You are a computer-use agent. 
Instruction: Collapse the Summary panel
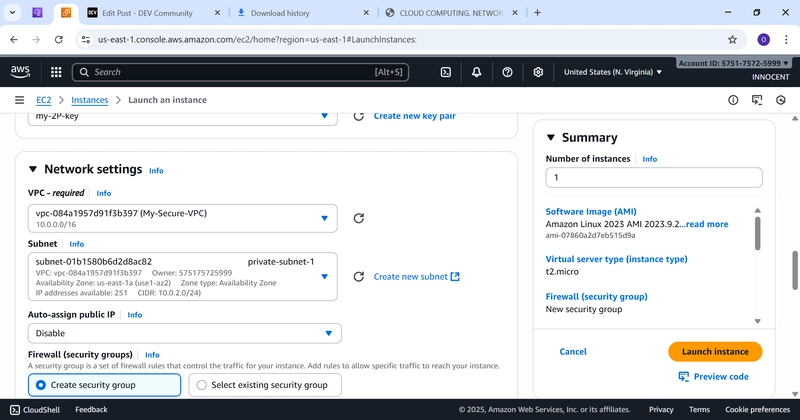click(x=551, y=137)
